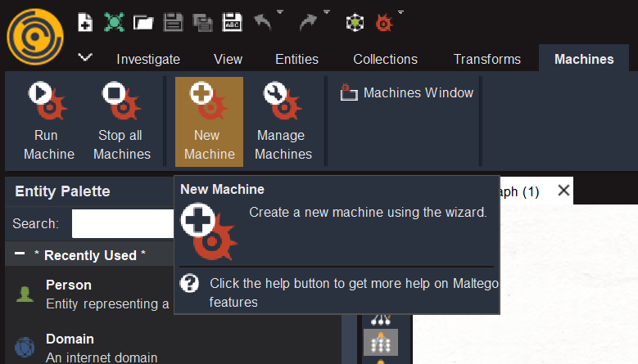Click the green Person entity icon
The height and width of the screenshot is (364, 638).
point(25,294)
